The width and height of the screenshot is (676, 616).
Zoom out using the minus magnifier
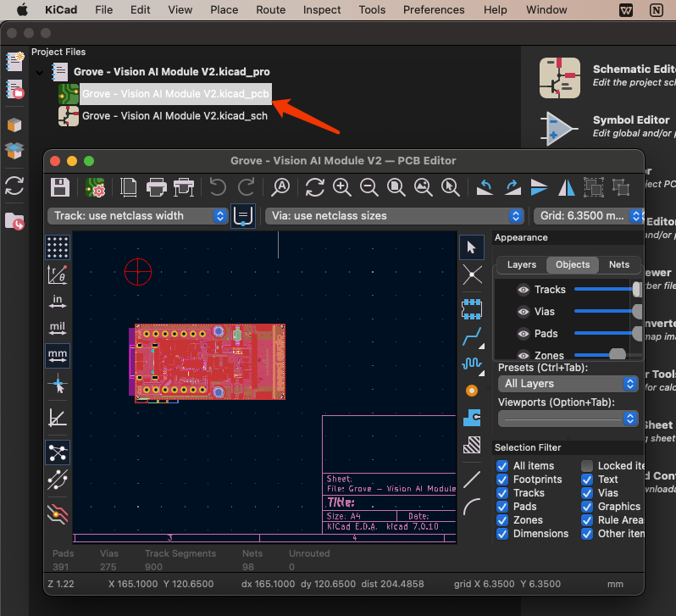(x=369, y=187)
